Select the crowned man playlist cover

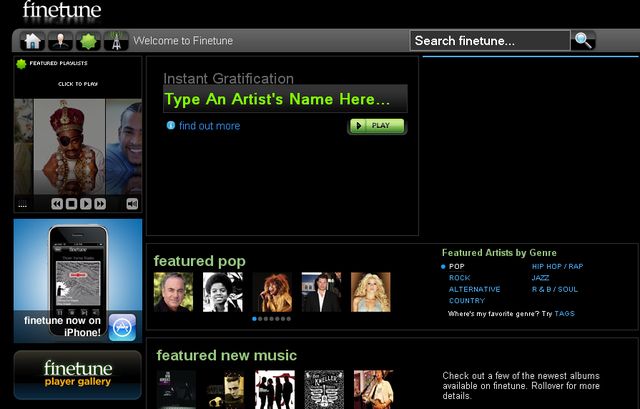tap(69, 147)
